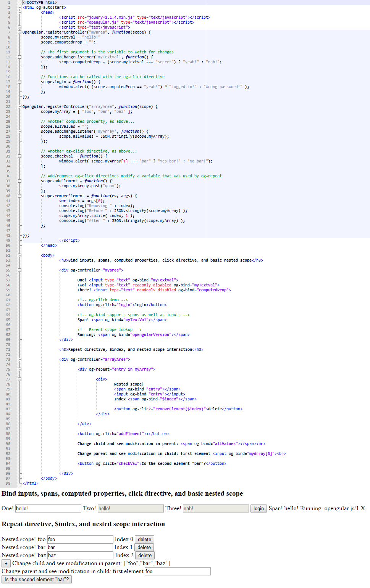Click comment 'The first argument is the variable'

[107, 52]
